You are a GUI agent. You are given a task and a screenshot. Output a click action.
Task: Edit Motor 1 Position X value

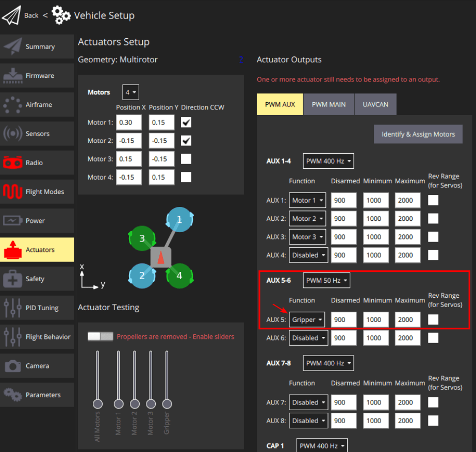click(x=128, y=122)
